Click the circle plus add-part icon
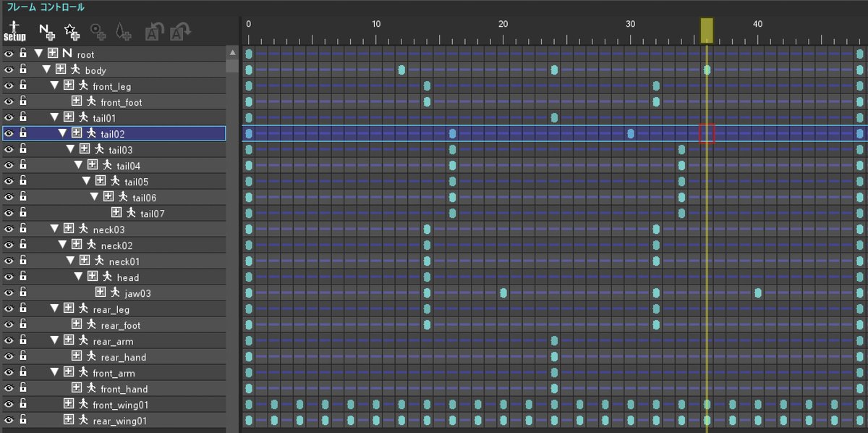 coord(98,31)
